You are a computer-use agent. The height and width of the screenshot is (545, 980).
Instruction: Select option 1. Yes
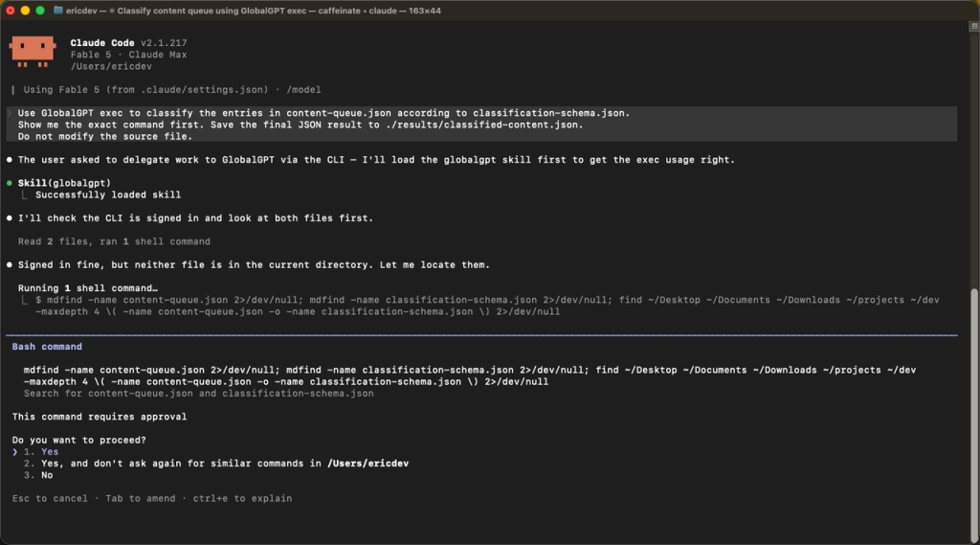click(41, 452)
